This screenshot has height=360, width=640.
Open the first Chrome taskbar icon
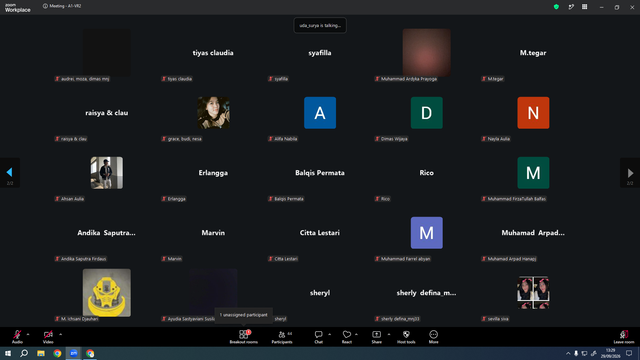pos(57,353)
